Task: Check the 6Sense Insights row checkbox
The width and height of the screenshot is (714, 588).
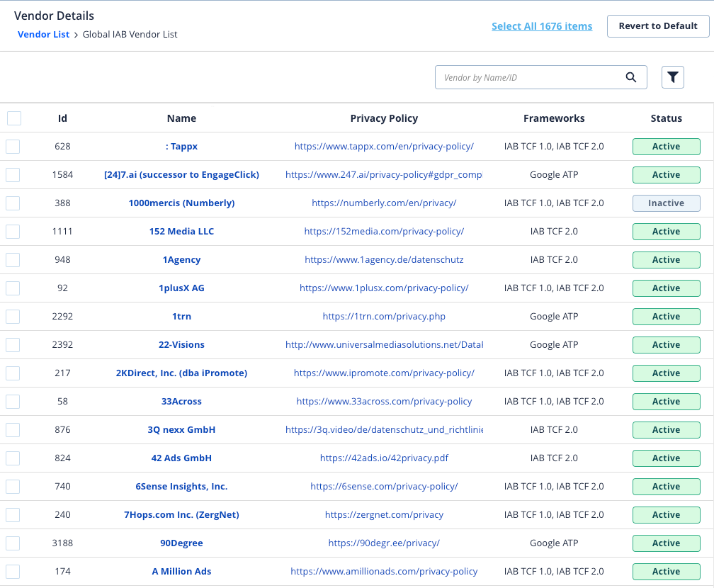Action: click(x=13, y=487)
